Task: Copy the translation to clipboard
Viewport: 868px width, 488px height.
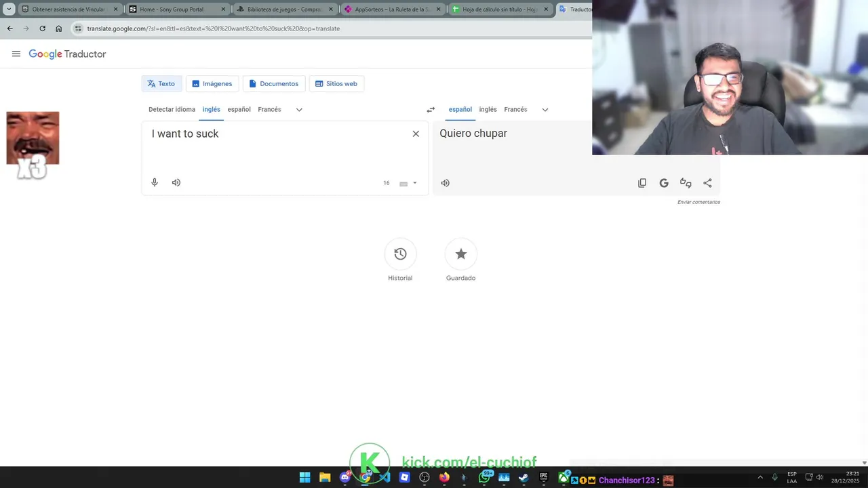Action: (x=642, y=183)
